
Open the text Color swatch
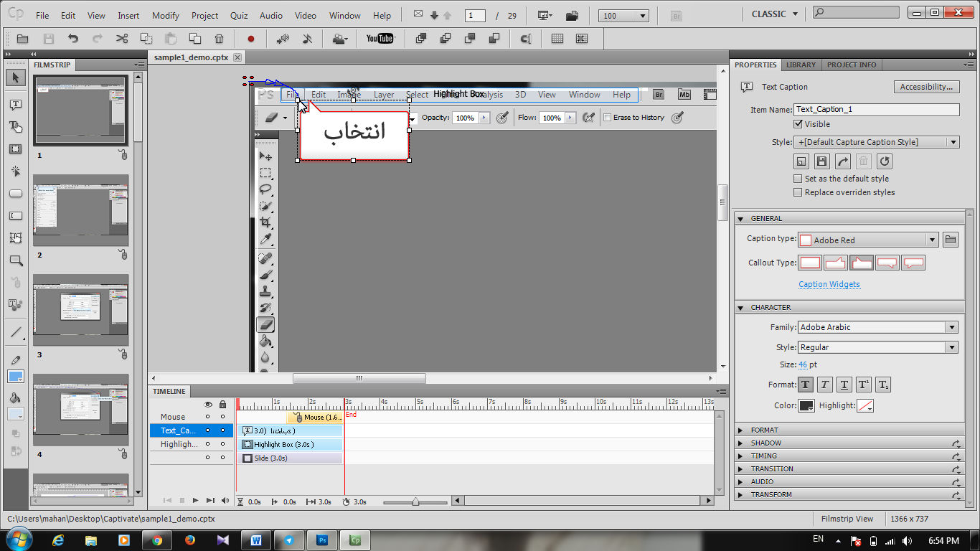click(806, 405)
